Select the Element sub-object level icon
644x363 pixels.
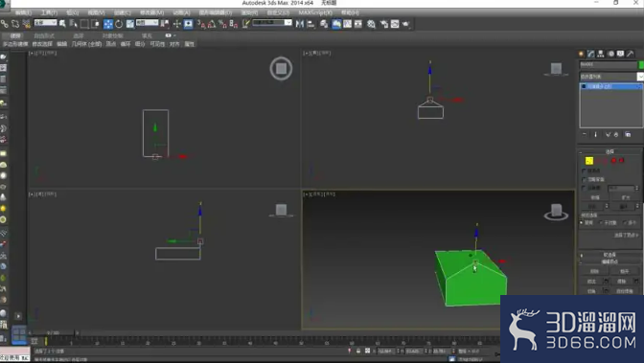621,161
